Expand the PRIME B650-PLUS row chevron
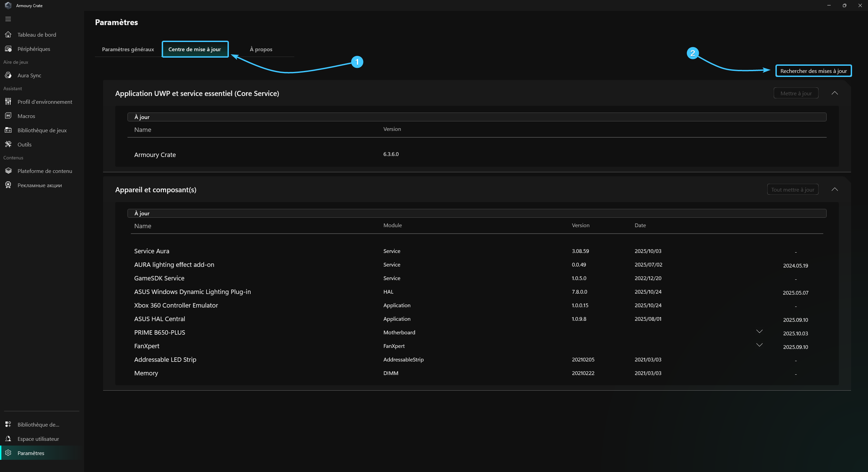 click(759, 332)
